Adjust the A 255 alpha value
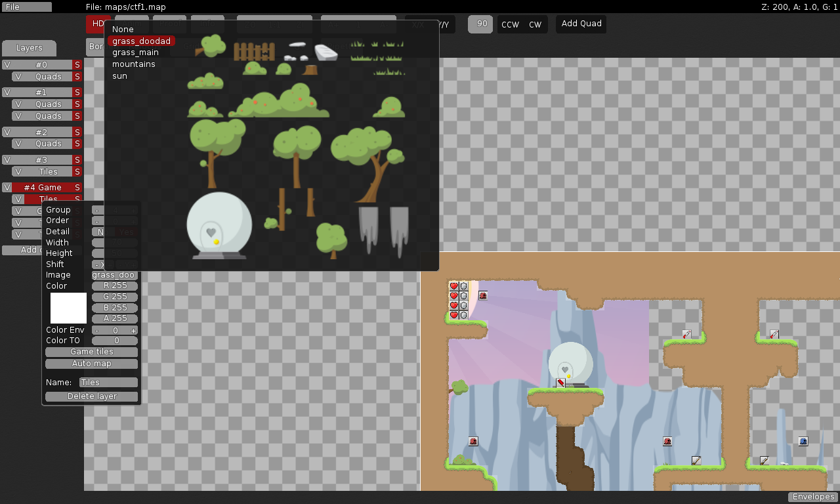The width and height of the screenshot is (840, 504). (x=115, y=318)
